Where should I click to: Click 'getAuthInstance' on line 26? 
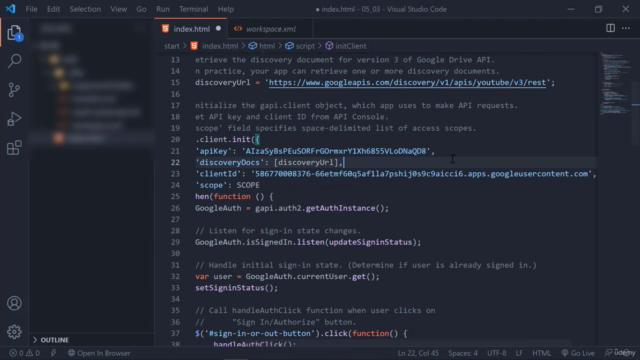click(340, 208)
